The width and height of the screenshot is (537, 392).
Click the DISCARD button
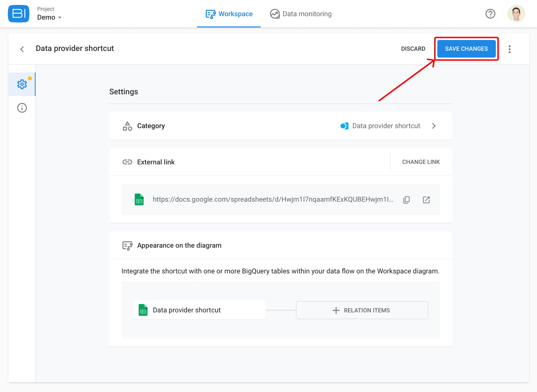413,49
